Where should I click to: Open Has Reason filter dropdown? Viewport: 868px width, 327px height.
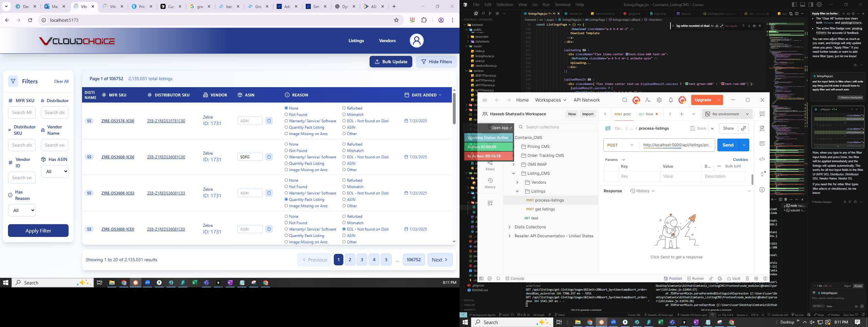click(x=22, y=210)
